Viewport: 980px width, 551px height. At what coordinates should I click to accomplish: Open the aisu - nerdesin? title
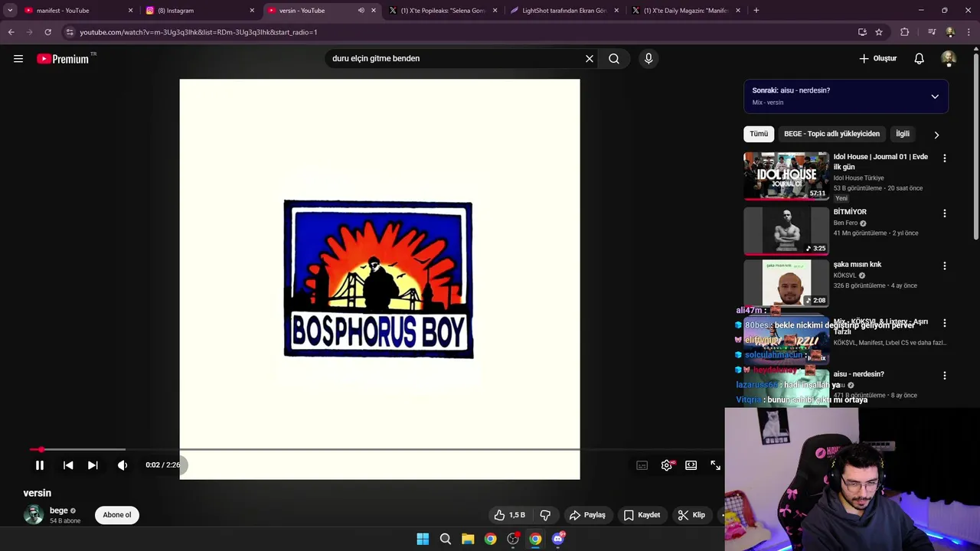(859, 374)
